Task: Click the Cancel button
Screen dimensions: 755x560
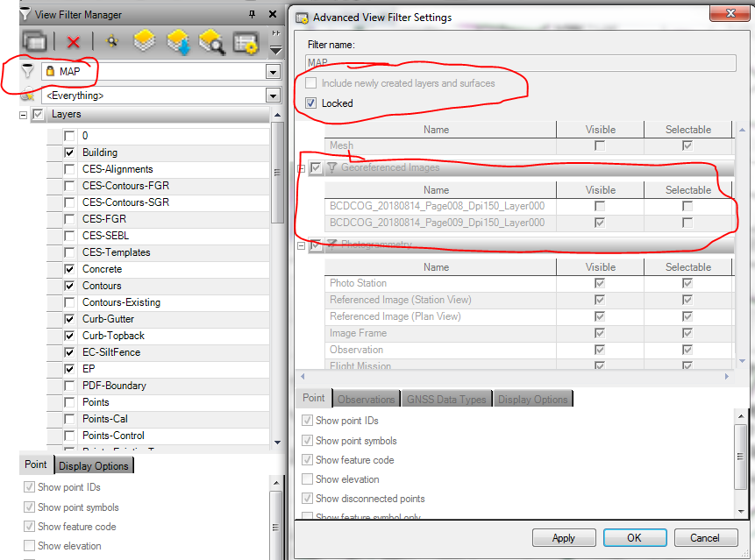Action: coord(705,537)
